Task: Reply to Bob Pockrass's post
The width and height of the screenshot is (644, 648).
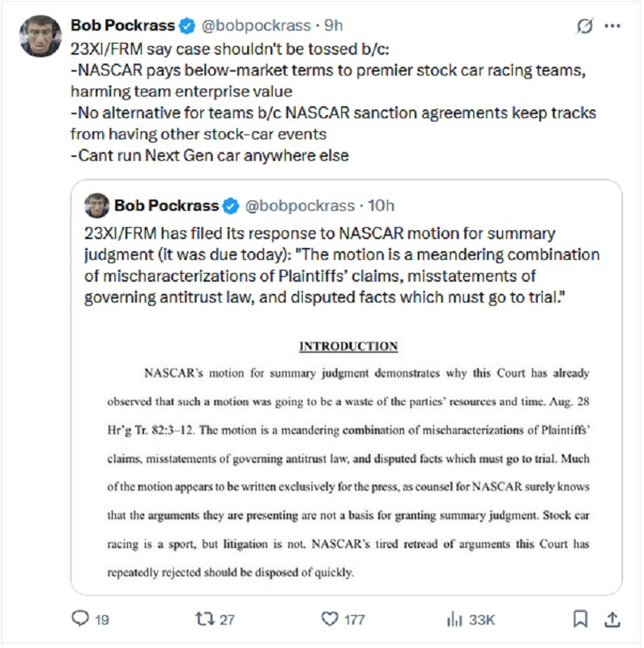Action: (80, 620)
